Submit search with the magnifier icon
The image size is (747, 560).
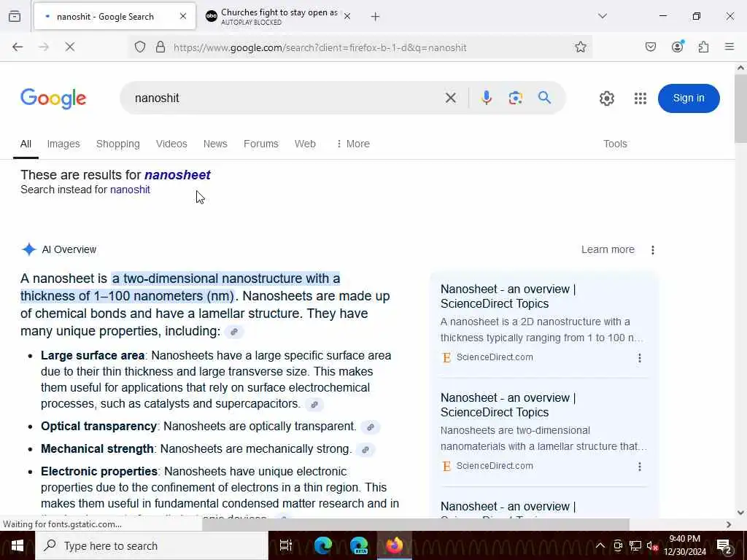544,98
